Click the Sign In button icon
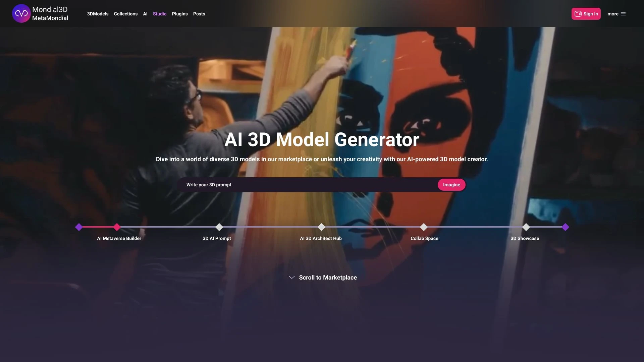This screenshot has height=362, width=644. coord(578,14)
